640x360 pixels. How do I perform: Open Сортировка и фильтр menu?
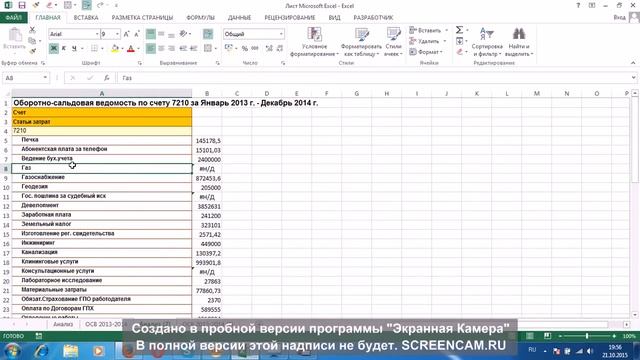click(487, 42)
